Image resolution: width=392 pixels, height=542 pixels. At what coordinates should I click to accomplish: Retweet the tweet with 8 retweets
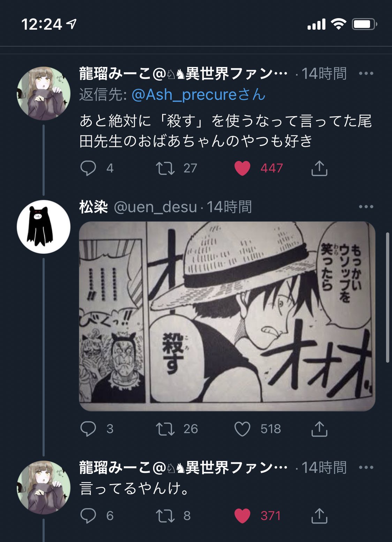tap(165, 516)
